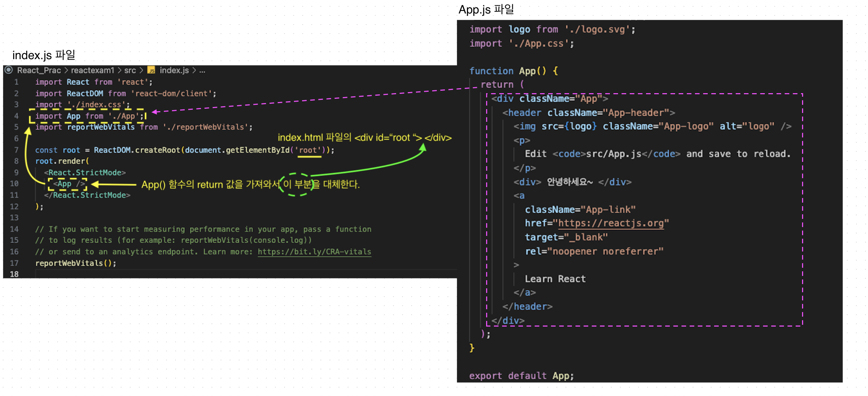The image size is (868, 396).
Task: Click the circle icon before React_Prac
Action: pos(9,70)
